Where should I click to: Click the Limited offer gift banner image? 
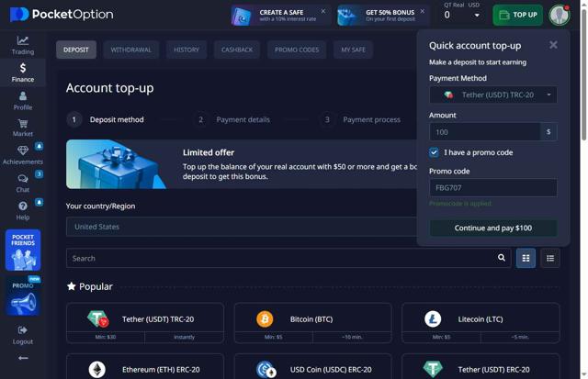click(x=117, y=164)
